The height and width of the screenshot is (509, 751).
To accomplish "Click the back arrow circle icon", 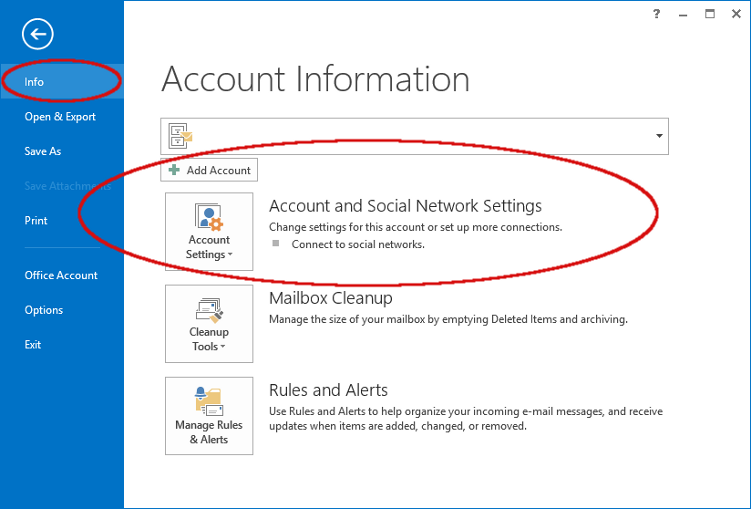I will pos(37,34).
